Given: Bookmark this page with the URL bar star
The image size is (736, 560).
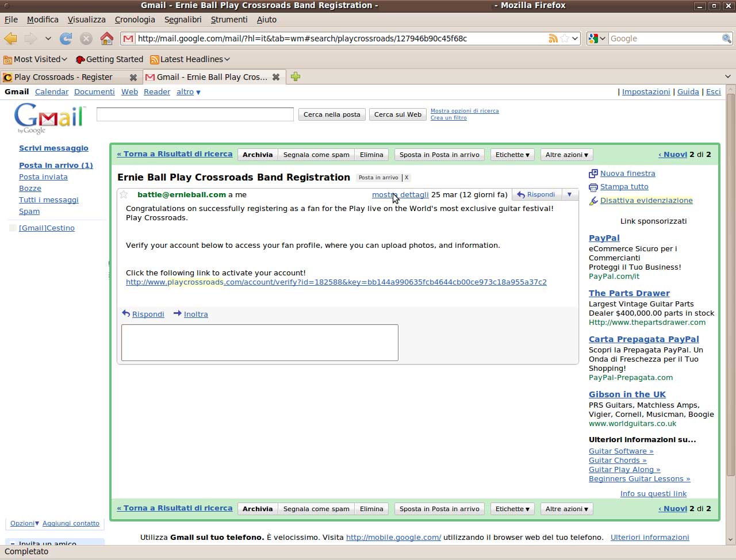Looking at the screenshot, I should pyautogui.click(x=565, y=39).
